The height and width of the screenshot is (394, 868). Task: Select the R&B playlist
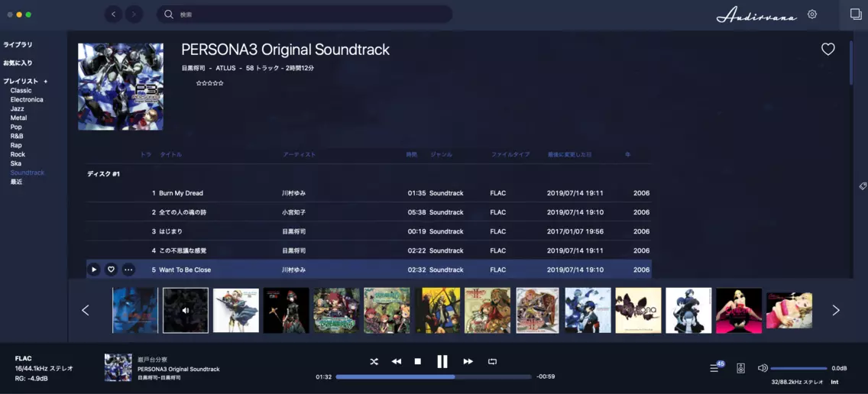point(17,136)
